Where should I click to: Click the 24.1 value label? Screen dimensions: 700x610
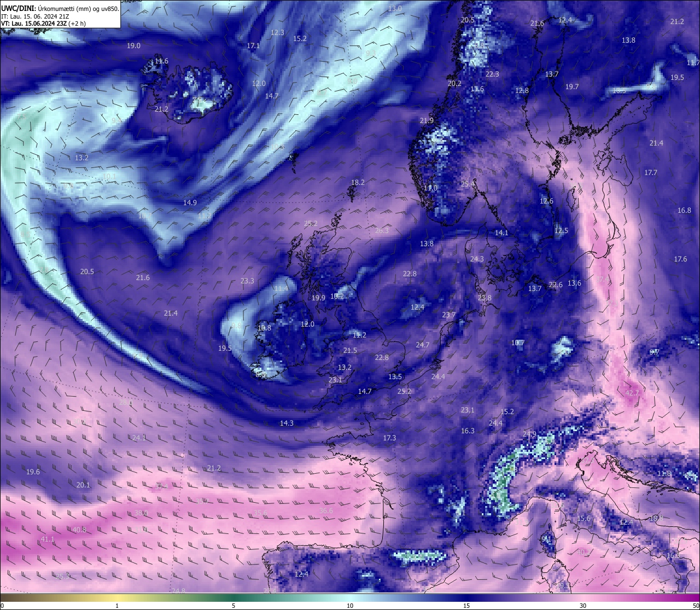(139, 438)
